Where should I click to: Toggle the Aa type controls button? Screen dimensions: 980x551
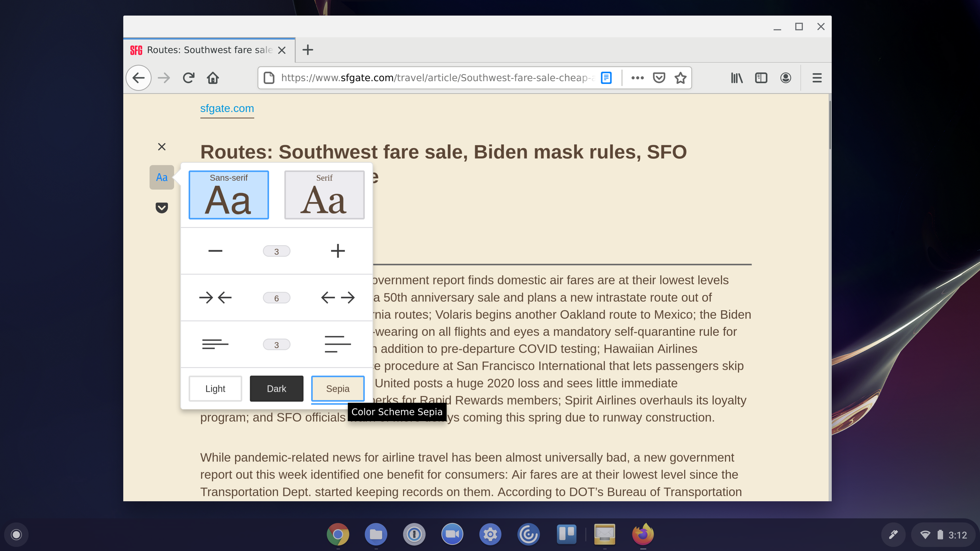click(162, 177)
